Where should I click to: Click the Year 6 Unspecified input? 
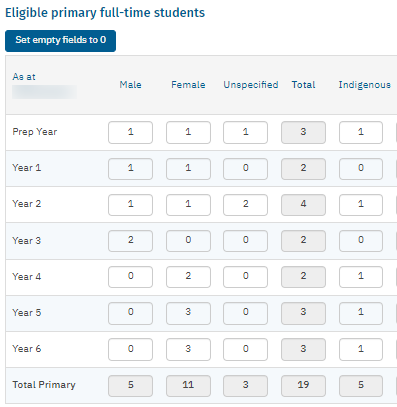[245, 349]
